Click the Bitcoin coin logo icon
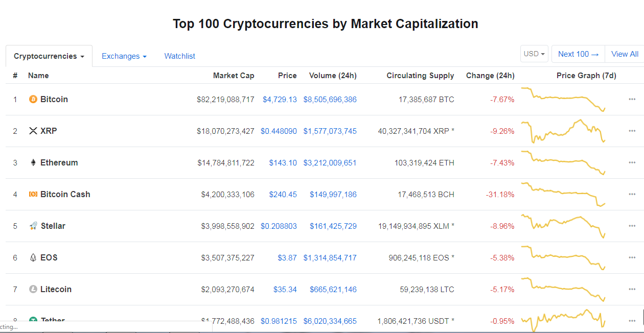The image size is (644, 333). tap(33, 99)
